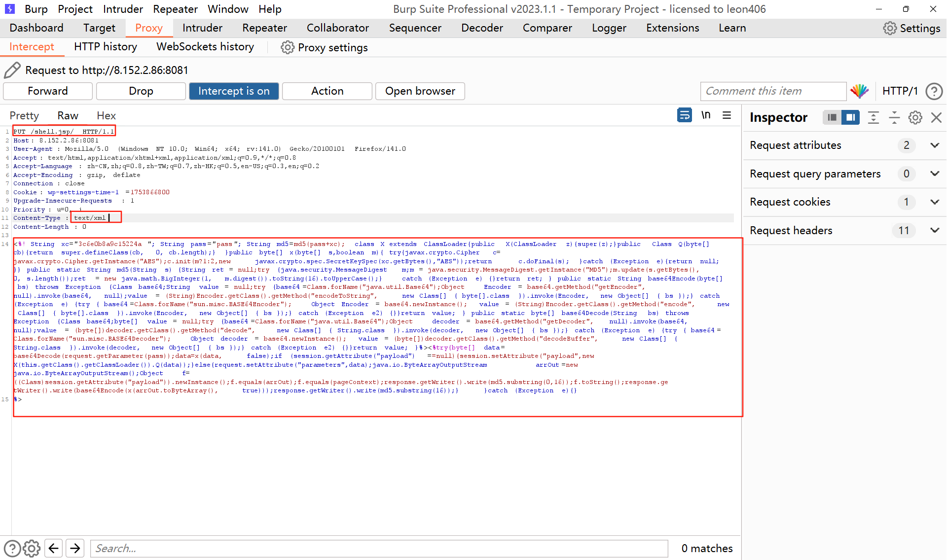Drop the intercepted request

pyautogui.click(x=141, y=91)
